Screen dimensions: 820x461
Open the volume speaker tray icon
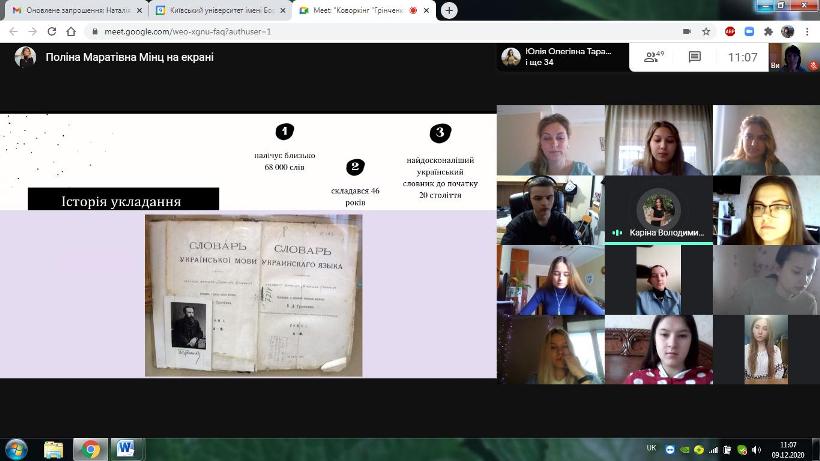pos(756,450)
